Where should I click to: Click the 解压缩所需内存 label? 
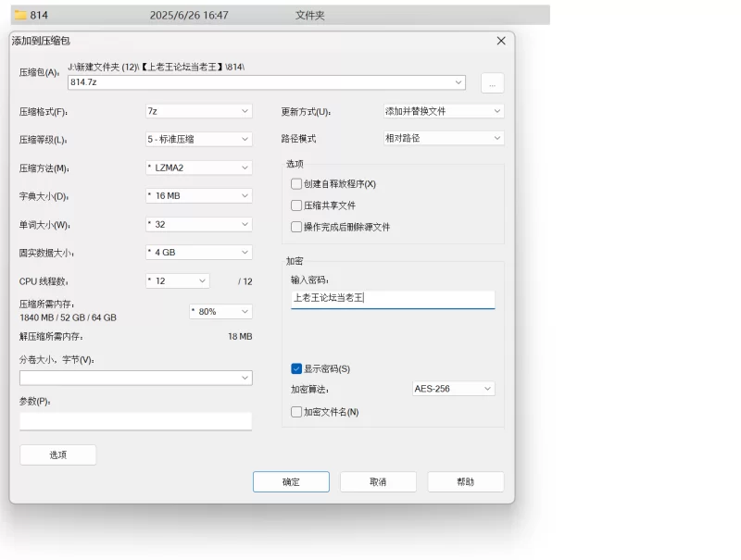(x=51, y=337)
